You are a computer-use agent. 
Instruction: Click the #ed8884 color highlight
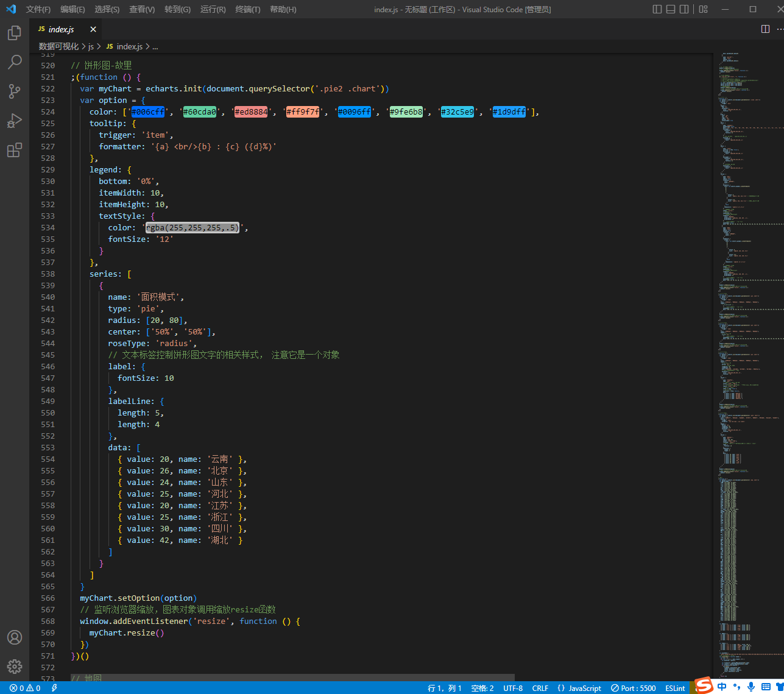tap(251, 112)
